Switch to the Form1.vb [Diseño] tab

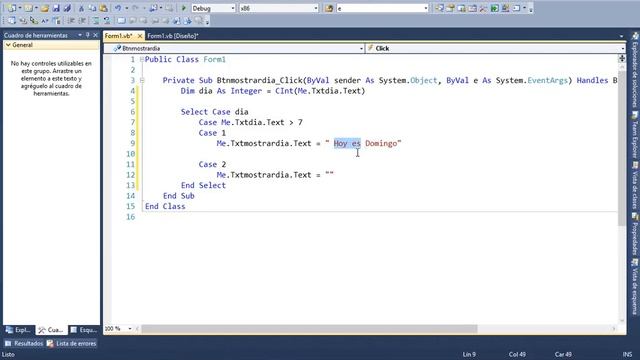tap(173, 36)
